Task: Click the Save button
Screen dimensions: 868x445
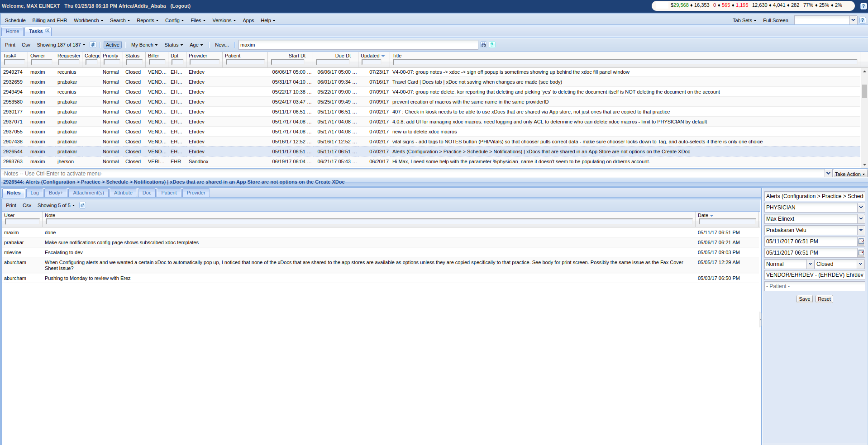Action: point(804,299)
